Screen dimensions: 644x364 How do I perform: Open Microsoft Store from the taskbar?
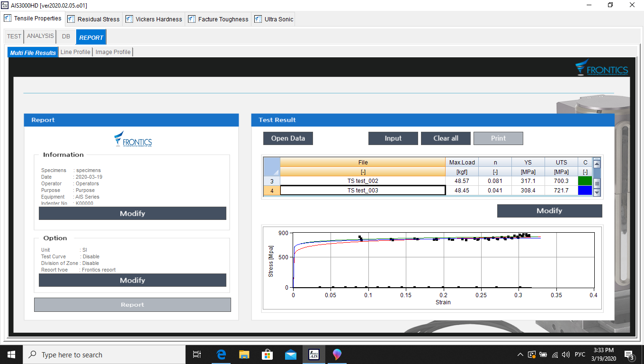[x=267, y=355]
